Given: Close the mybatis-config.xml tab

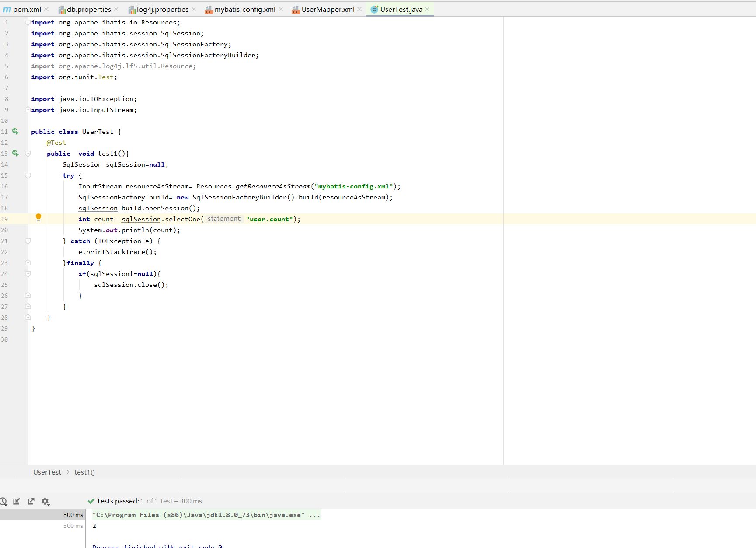Looking at the screenshot, I should [281, 9].
